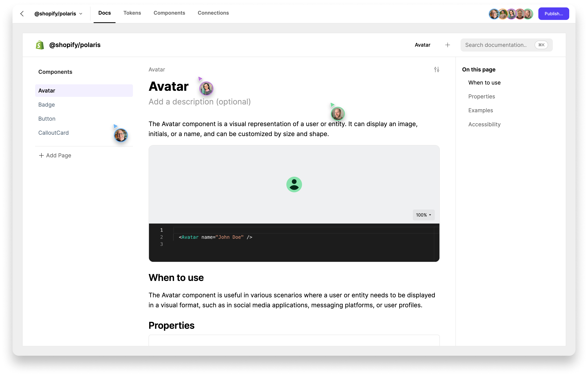
Task: Click the back arrow icon
Action: pyautogui.click(x=22, y=14)
